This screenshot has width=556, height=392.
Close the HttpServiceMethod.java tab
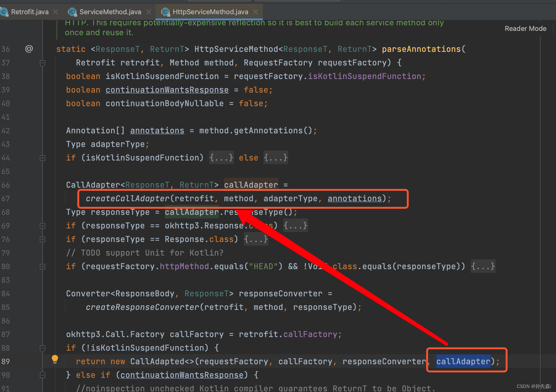[x=255, y=12]
